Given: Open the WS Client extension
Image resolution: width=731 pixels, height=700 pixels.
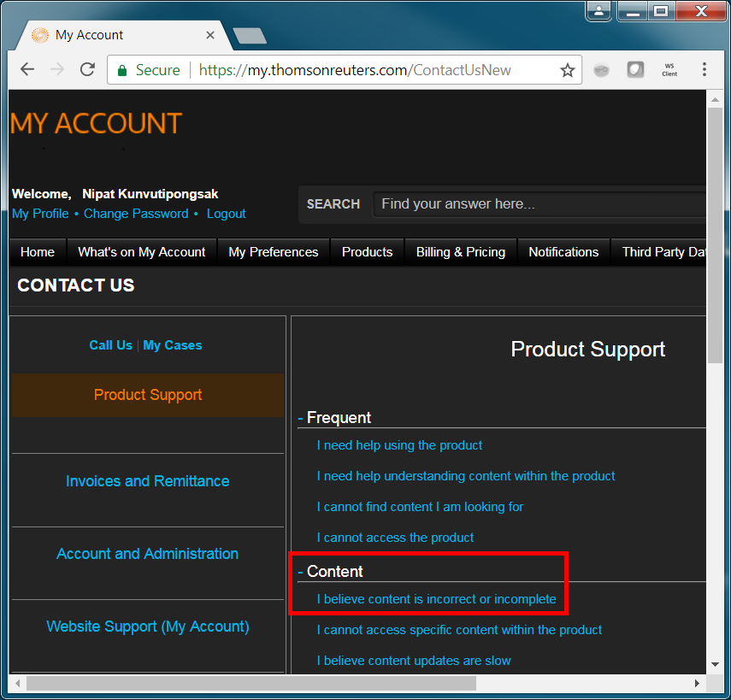Looking at the screenshot, I should 669,70.
